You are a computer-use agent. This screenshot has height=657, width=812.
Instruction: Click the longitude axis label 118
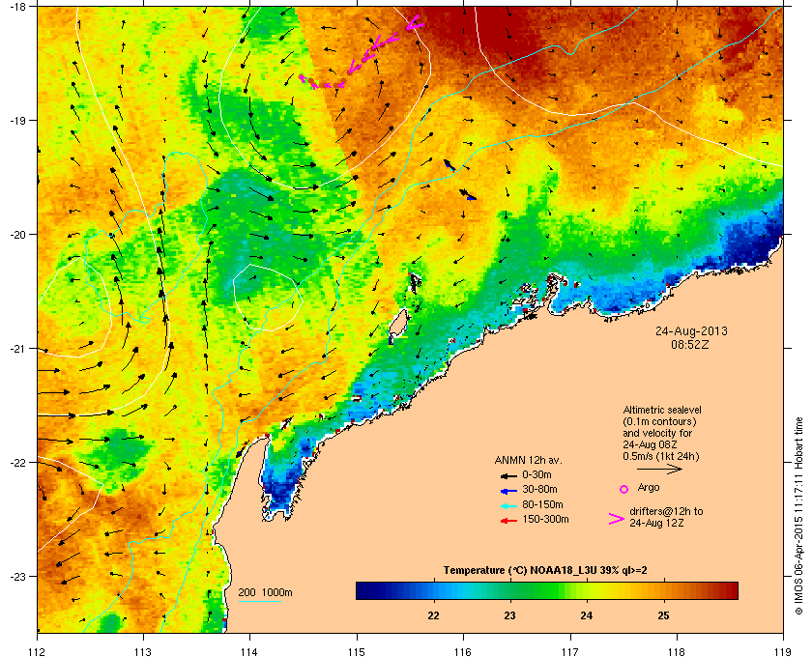pyautogui.click(x=677, y=651)
